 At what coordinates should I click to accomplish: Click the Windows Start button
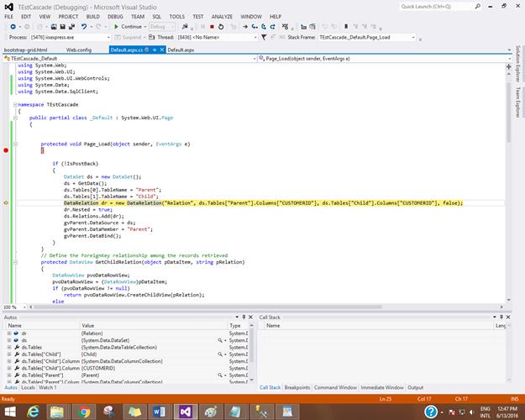8,411
